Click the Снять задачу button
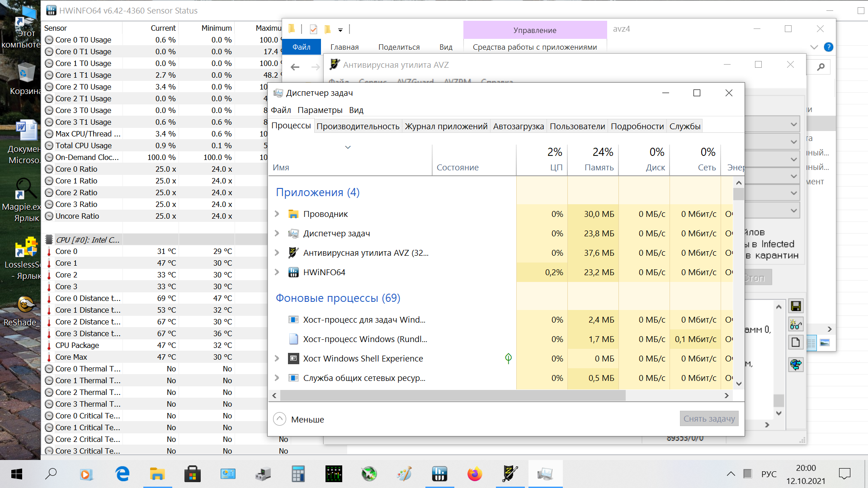 pos(709,419)
